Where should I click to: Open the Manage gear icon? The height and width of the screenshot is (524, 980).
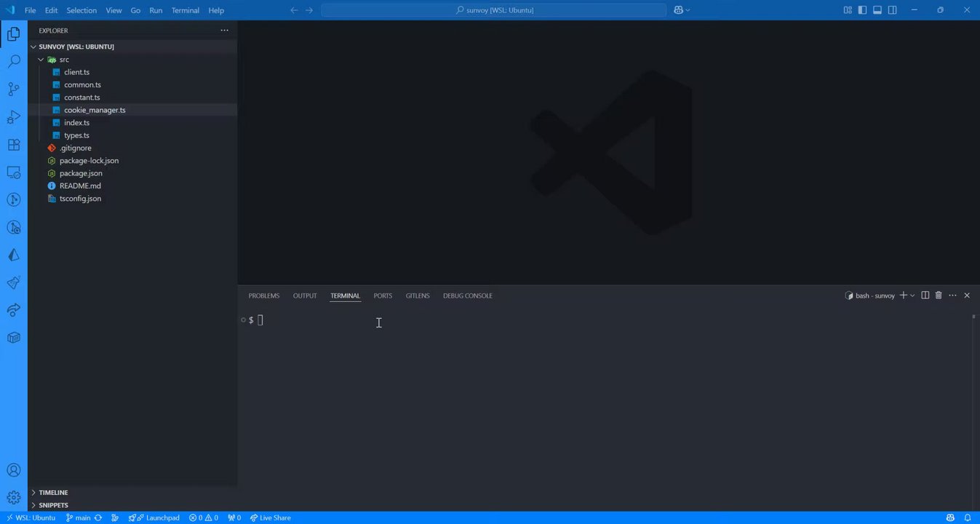(13, 498)
